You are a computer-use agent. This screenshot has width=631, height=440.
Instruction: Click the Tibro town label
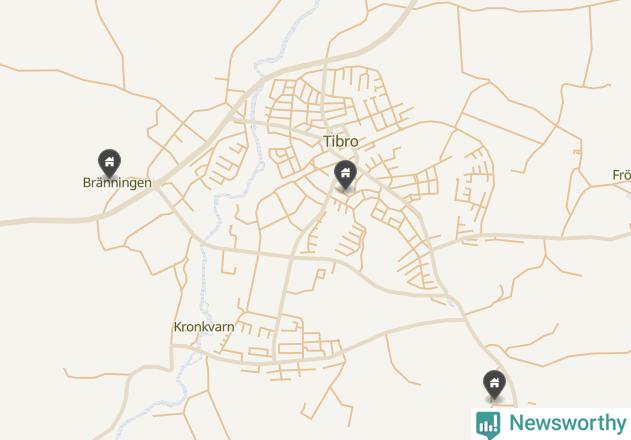[x=341, y=141]
